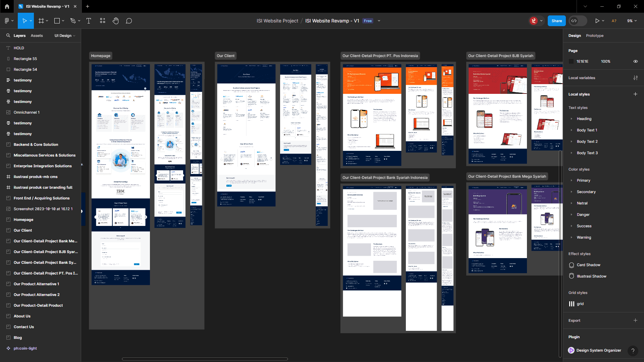Select the Hand tool
Viewport: 644px width, 362px height.
pyautogui.click(x=115, y=21)
